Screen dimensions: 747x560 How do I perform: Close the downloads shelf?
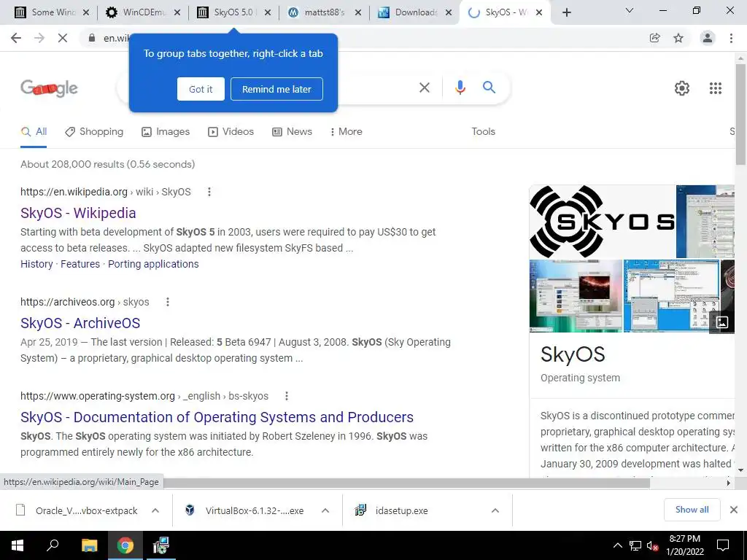734,510
